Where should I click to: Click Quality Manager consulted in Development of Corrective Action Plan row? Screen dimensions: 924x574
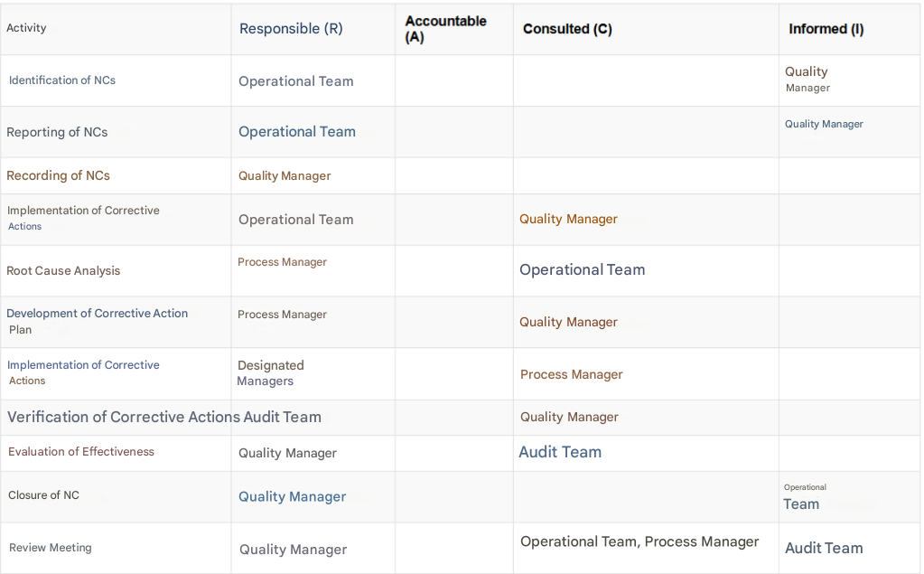pyautogui.click(x=569, y=322)
